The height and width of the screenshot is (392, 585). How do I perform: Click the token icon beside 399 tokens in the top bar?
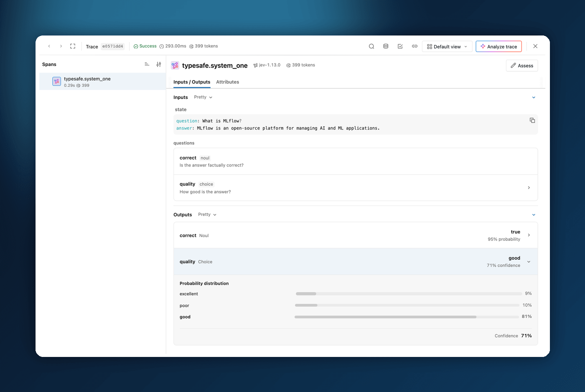[191, 46]
